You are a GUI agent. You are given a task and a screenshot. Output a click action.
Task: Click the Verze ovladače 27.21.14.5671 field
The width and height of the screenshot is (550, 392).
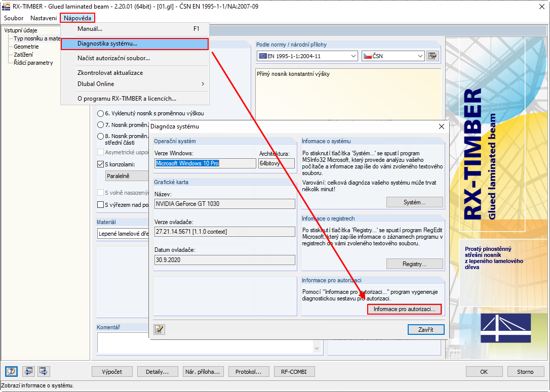pyautogui.click(x=224, y=232)
